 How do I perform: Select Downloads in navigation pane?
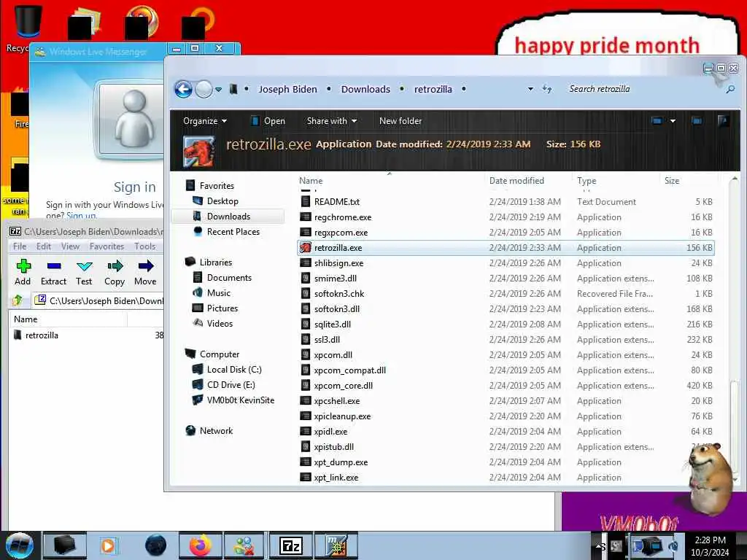click(x=228, y=216)
